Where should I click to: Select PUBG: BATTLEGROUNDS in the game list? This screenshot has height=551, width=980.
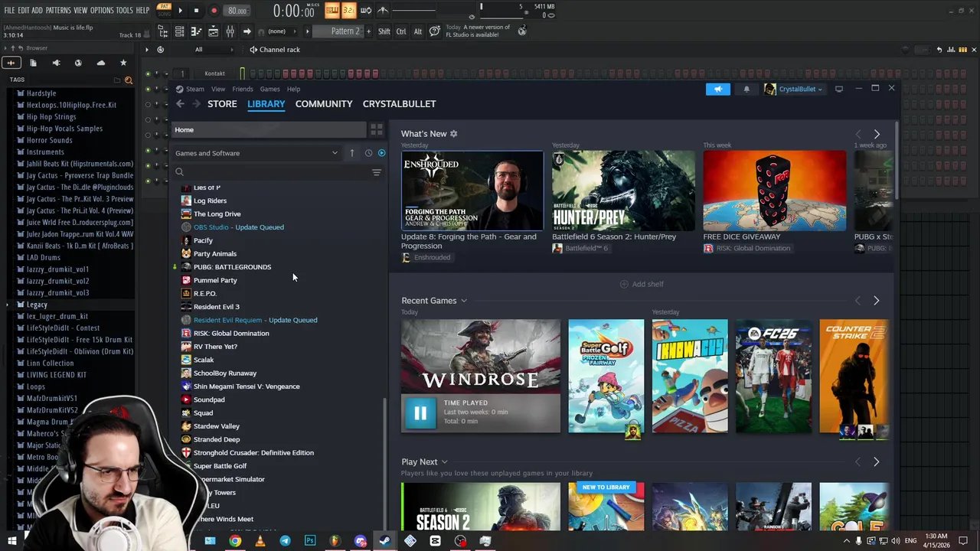[x=232, y=267]
